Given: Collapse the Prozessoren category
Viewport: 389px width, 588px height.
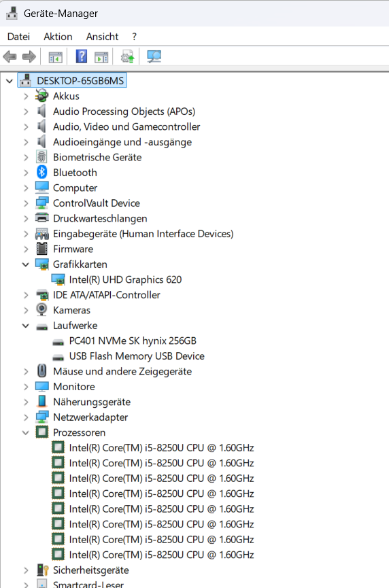Looking at the screenshot, I should coord(26,432).
